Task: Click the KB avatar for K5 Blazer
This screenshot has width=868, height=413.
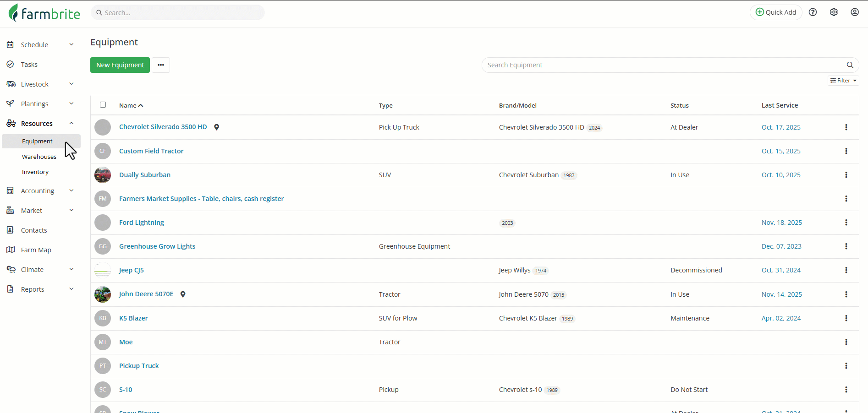Action: click(x=103, y=318)
